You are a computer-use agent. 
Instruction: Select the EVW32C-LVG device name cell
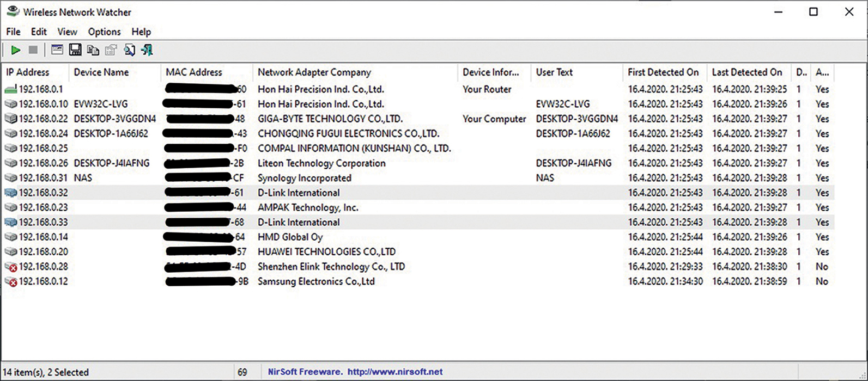click(x=101, y=104)
